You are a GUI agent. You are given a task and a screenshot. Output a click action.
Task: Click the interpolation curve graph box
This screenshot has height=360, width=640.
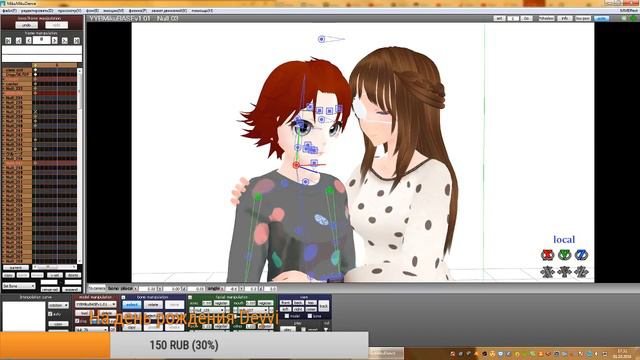pos(24,316)
